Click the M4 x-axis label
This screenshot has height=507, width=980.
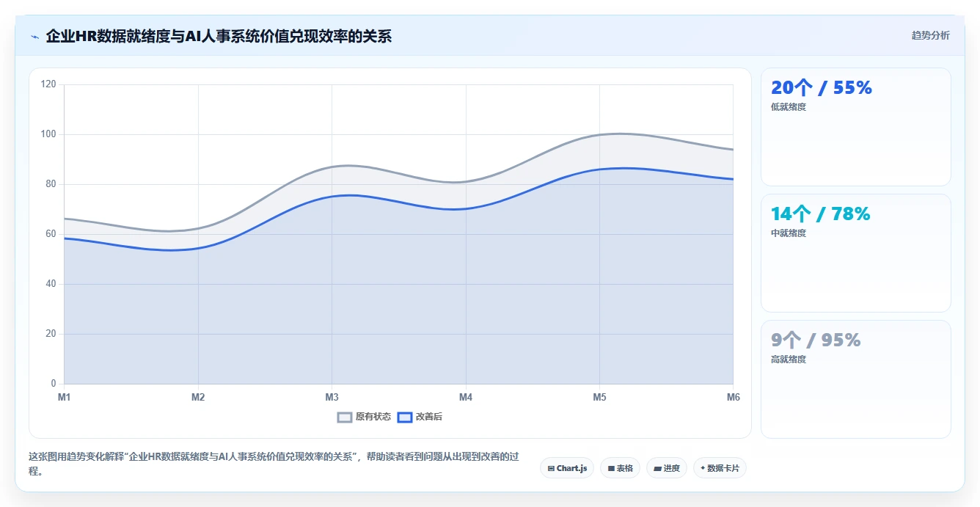tap(466, 397)
